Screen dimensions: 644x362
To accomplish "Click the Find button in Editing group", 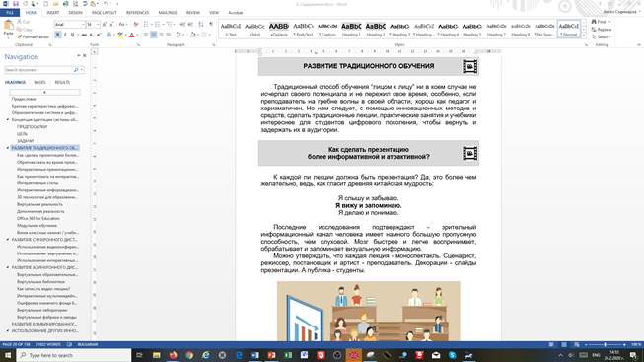I will [x=601, y=22].
